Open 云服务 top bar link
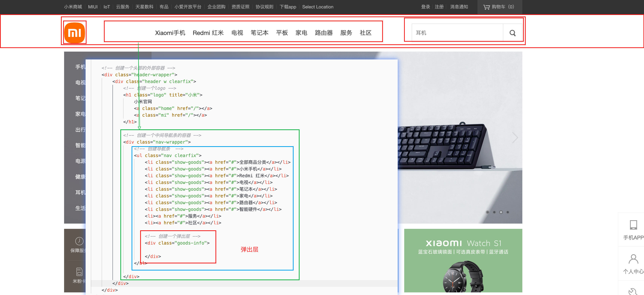The image size is (644, 295). 122,7
